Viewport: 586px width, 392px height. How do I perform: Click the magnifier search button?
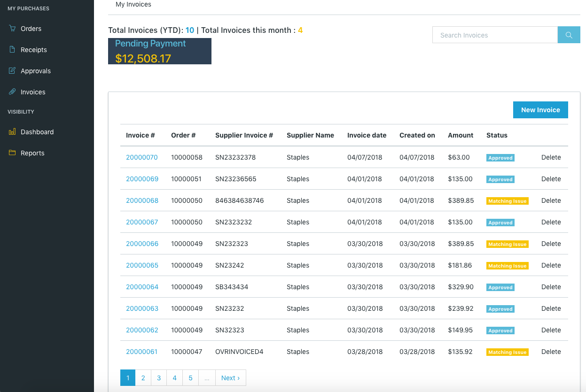click(569, 35)
